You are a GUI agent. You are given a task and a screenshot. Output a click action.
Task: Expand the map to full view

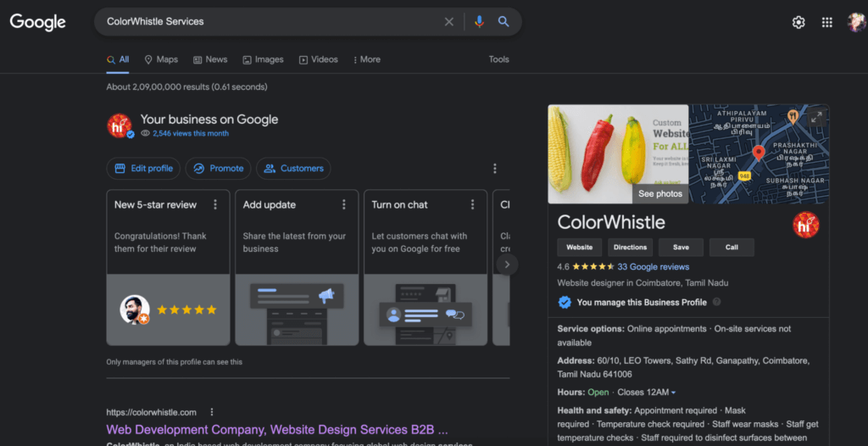[816, 118]
